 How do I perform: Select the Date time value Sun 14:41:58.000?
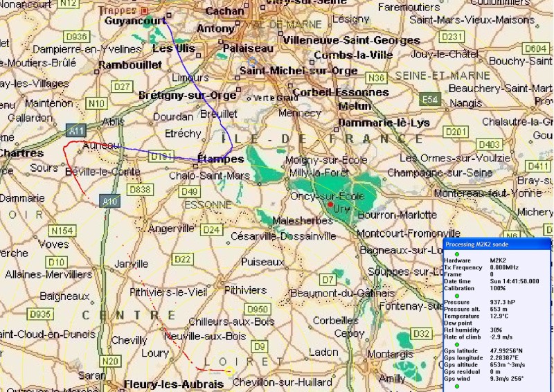click(x=515, y=281)
